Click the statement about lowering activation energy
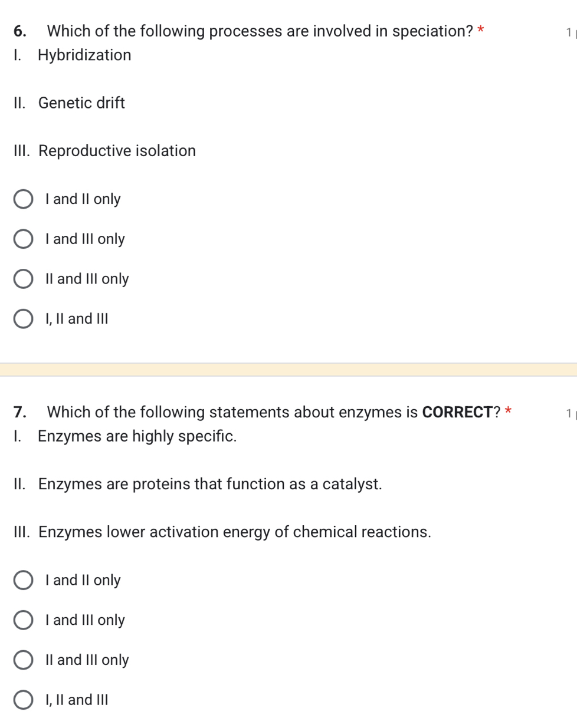The image size is (577, 728). (234, 532)
